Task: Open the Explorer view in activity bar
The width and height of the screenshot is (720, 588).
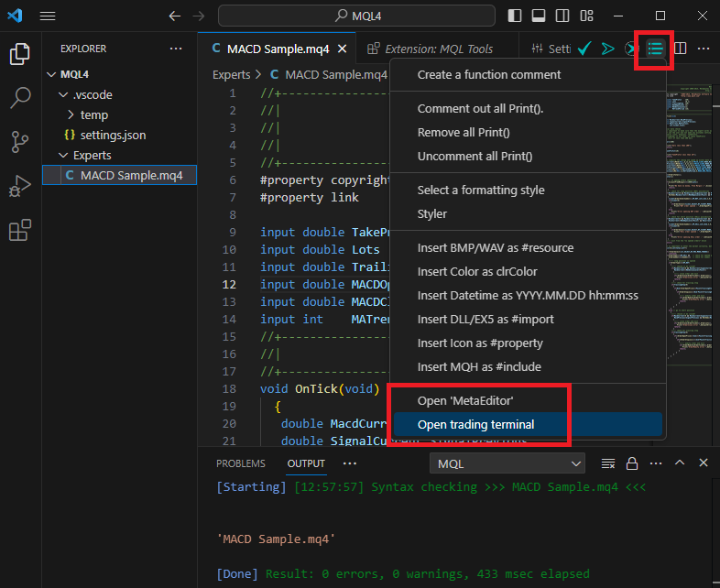Action: coord(20,54)
